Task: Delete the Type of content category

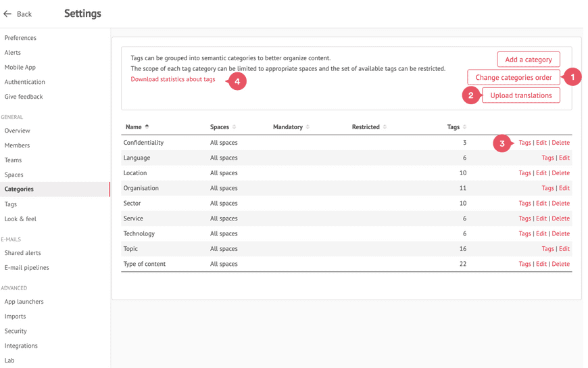Action: (560, 264)
